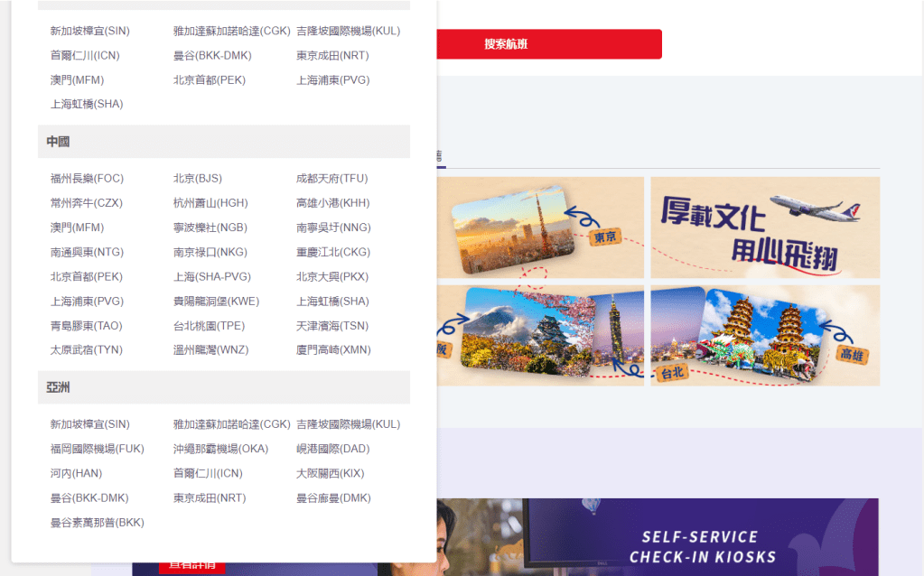Choose 大阪關西(KIX) in the Asia section

331,473
